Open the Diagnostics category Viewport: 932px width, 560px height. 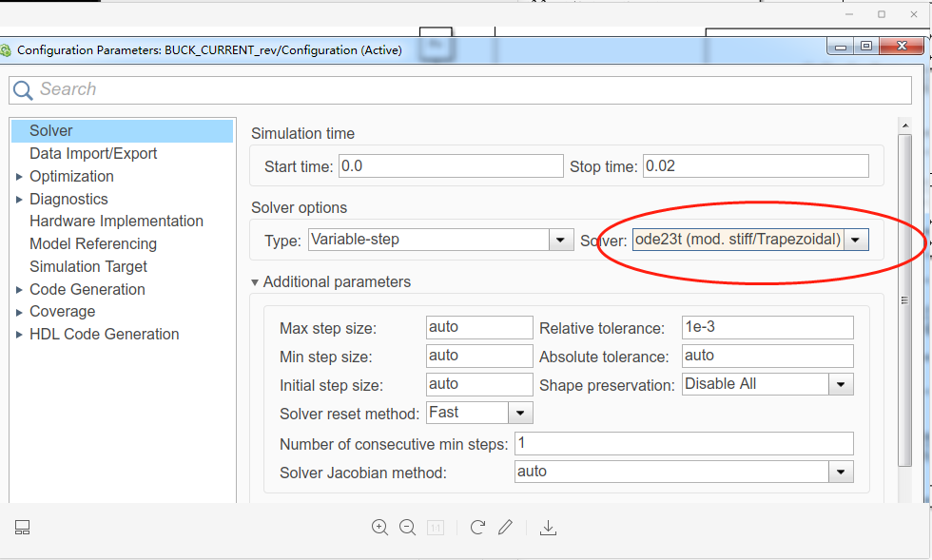click(x=68, y=199)
